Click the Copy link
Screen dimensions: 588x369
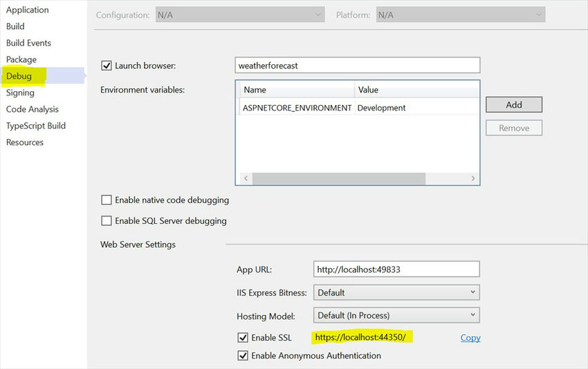[470, 338]
